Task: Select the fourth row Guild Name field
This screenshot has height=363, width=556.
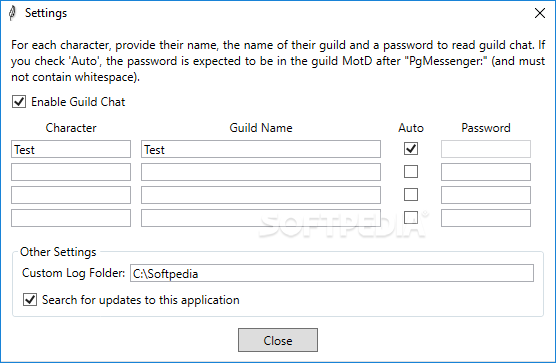Action: (x=261, y=218)
